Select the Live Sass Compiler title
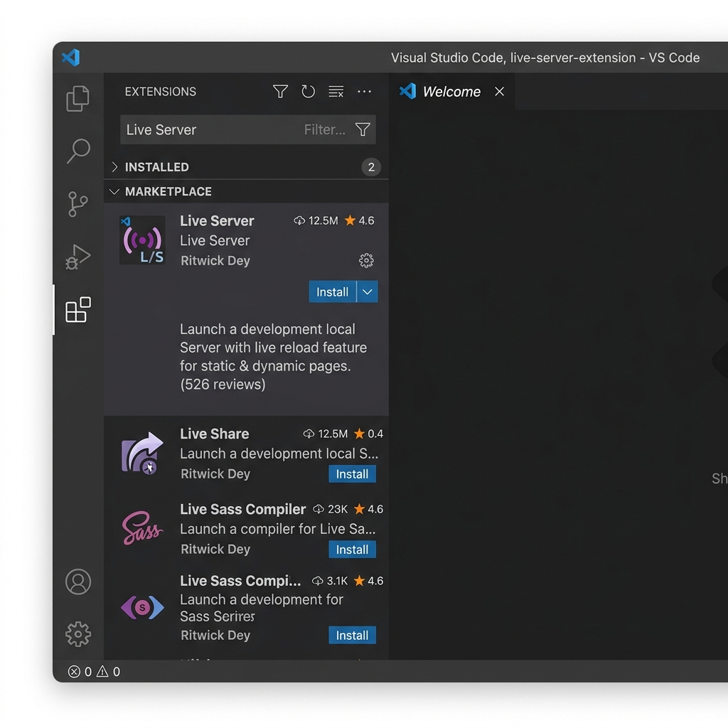The height and width of the screenshot is (728, 728). click(243, 509)
